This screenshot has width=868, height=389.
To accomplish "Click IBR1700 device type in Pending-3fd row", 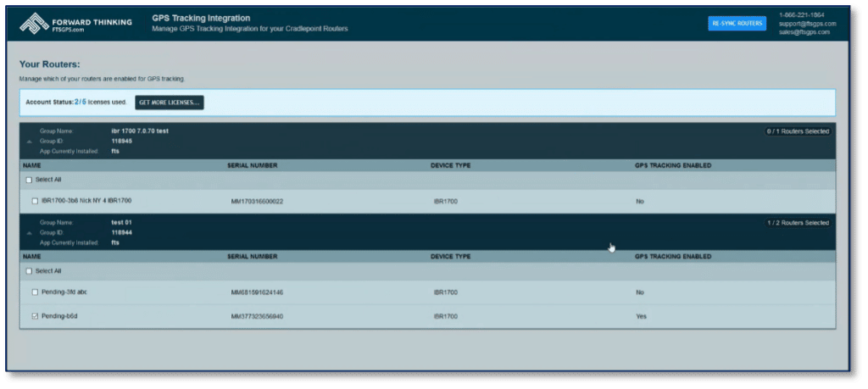I will [446, 292].
